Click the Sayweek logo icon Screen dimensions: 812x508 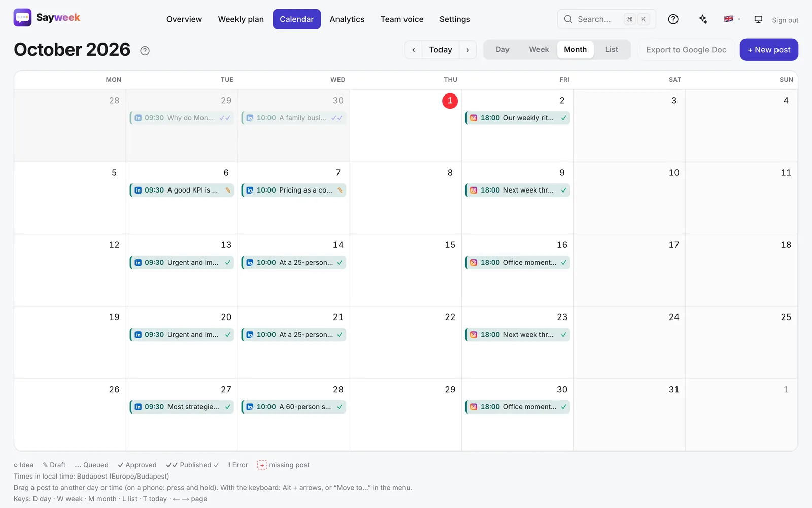pyautogui.click(x=22, y=18)
